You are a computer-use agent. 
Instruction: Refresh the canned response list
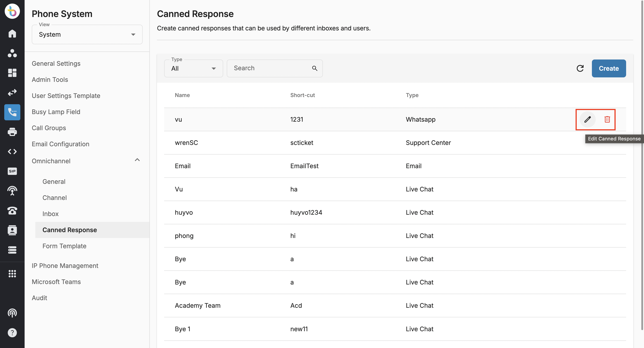[x=580, y=68]
